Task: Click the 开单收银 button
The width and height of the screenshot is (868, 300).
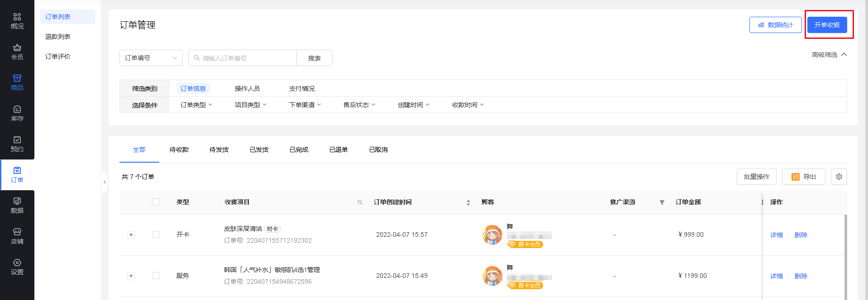Action: point(827,25)
